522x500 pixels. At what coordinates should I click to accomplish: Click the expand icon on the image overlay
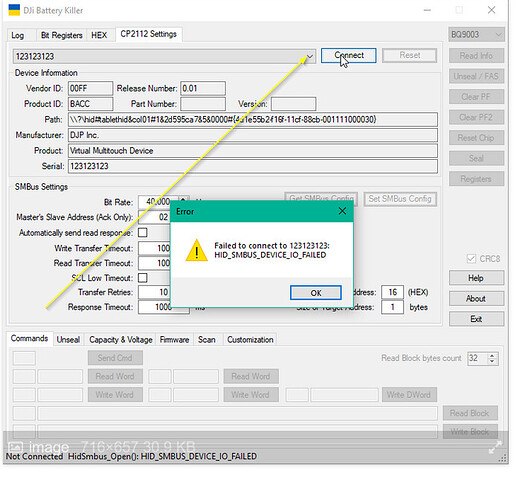tap(495, 447)
